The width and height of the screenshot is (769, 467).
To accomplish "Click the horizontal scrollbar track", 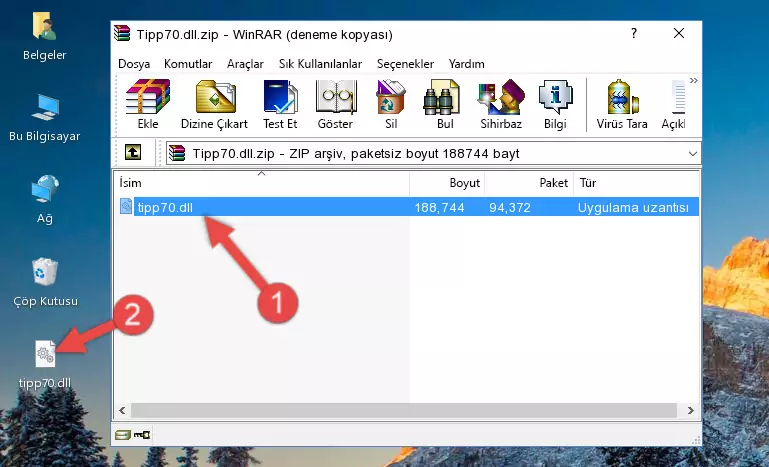I will [x=404, y=410].
